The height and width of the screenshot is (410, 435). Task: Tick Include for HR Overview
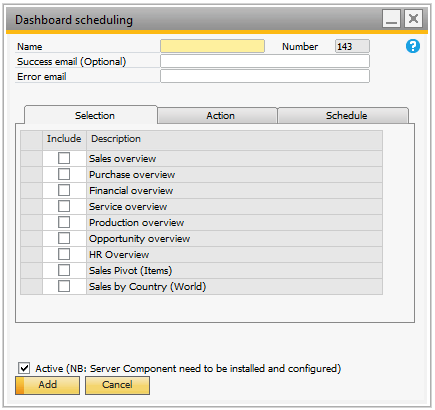pos(64,254)
